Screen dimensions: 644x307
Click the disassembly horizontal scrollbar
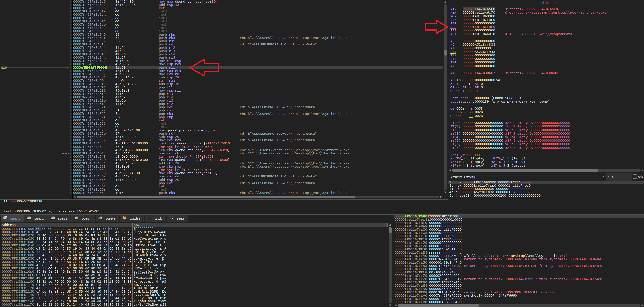click(x=216, y=197)
